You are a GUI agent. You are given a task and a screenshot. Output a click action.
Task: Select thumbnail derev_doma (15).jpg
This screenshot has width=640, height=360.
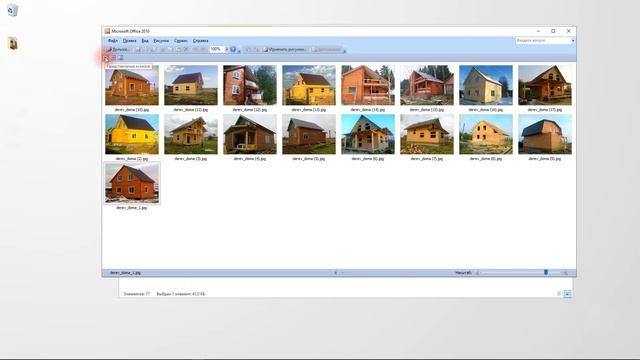click(427, 85)
